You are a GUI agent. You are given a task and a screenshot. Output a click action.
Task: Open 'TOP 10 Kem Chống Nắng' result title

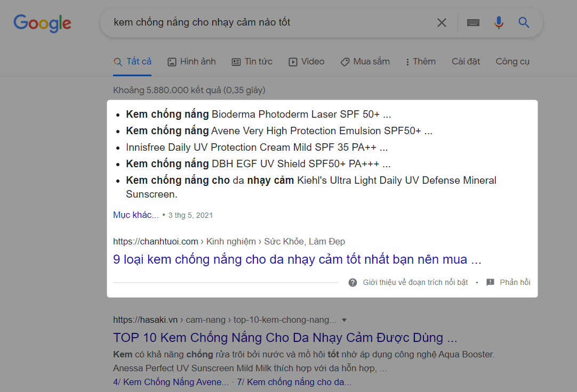click(x=285, y=338)
